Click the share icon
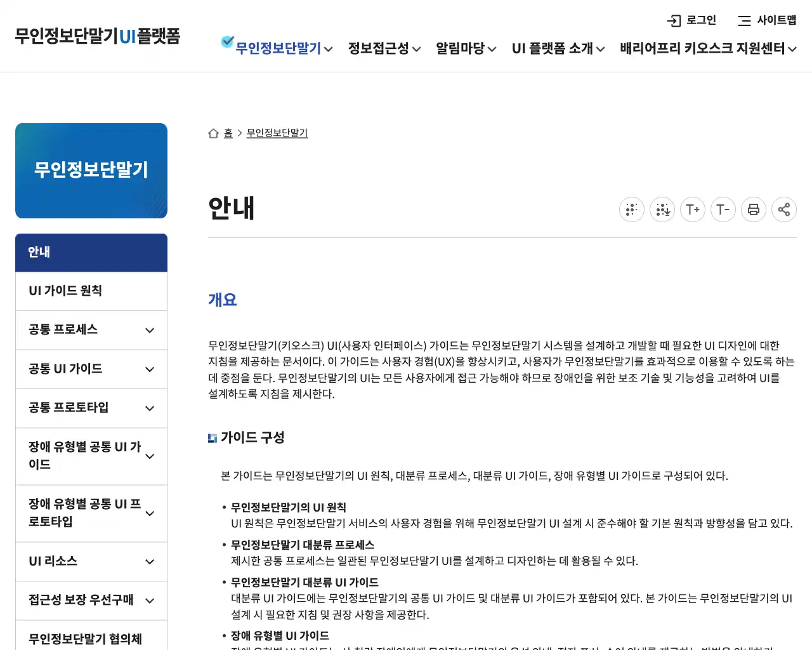Image resolution: width=812 pixels, height=650 pixels. click(x=783, y=209)
